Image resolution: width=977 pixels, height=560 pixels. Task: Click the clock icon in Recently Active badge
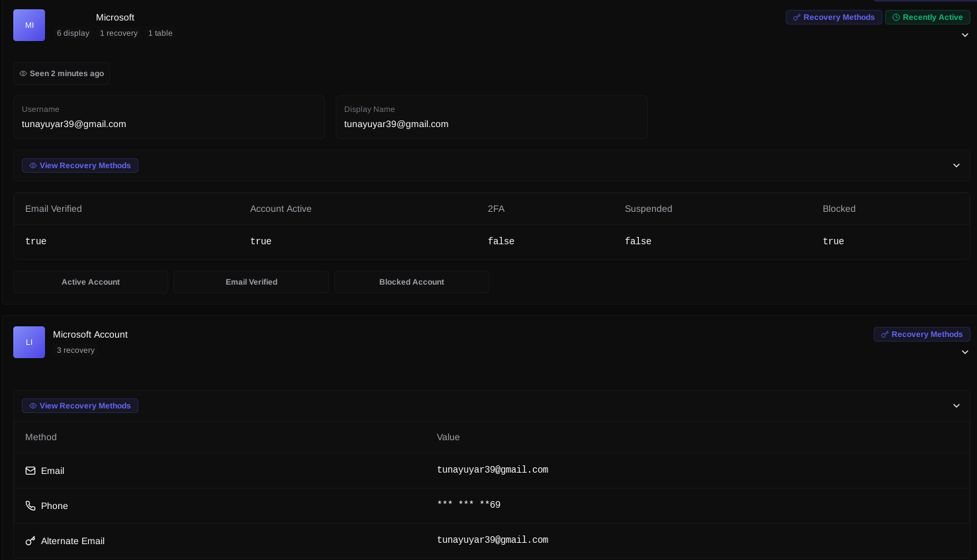[x=896, y=17]
